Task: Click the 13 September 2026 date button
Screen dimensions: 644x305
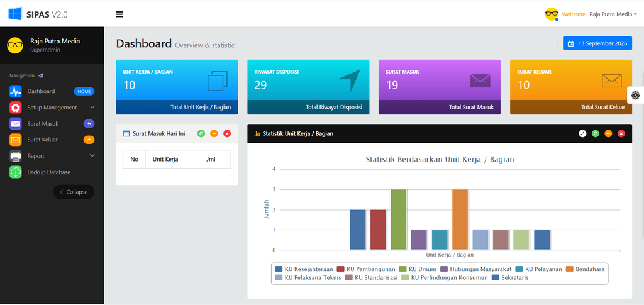Action: coord(597,43)
